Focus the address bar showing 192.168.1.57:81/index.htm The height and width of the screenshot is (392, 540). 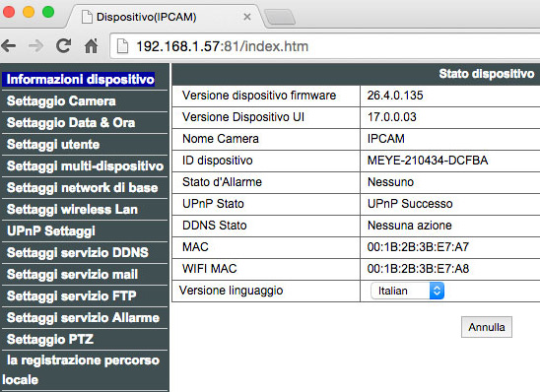(x=325, y=46)
